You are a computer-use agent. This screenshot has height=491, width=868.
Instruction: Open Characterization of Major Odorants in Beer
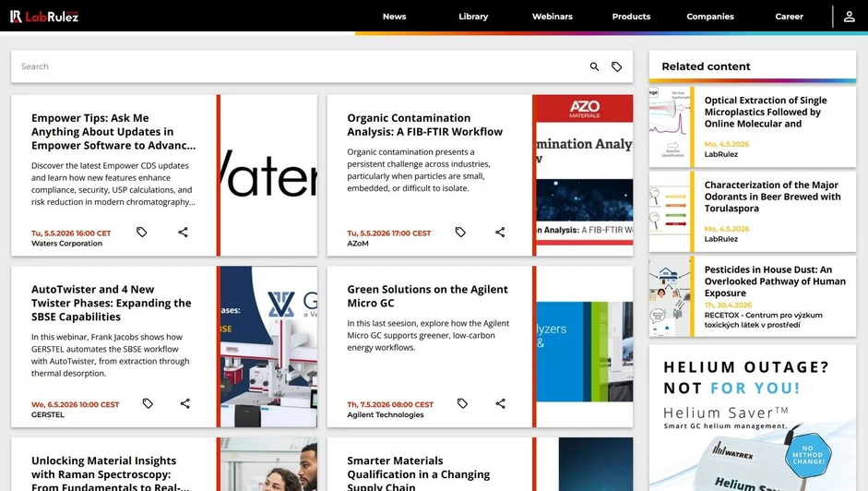pos(772,197)
